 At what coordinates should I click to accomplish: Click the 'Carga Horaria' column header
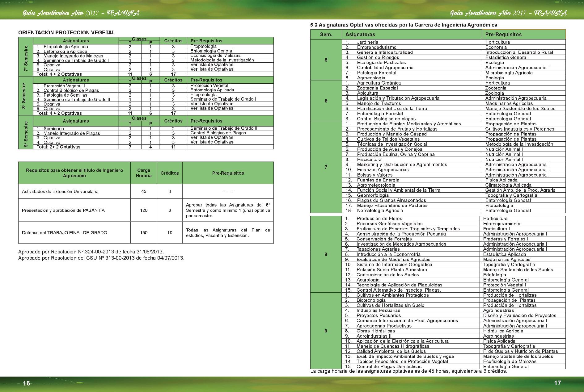144,173
